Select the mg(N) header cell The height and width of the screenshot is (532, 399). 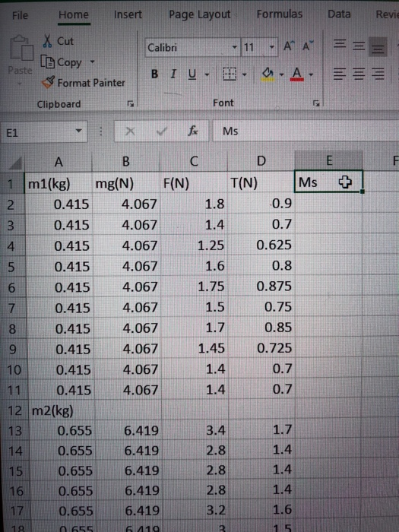[126, 183]
